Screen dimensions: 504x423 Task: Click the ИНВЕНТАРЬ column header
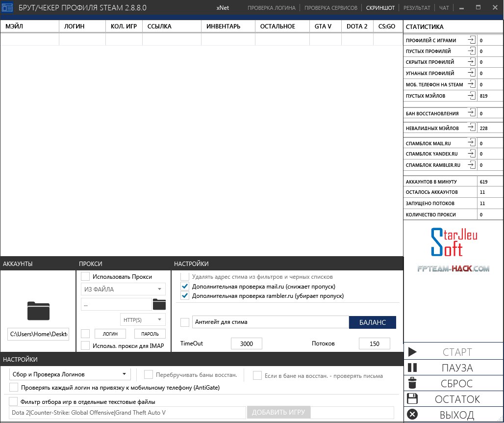click(228, 26)
